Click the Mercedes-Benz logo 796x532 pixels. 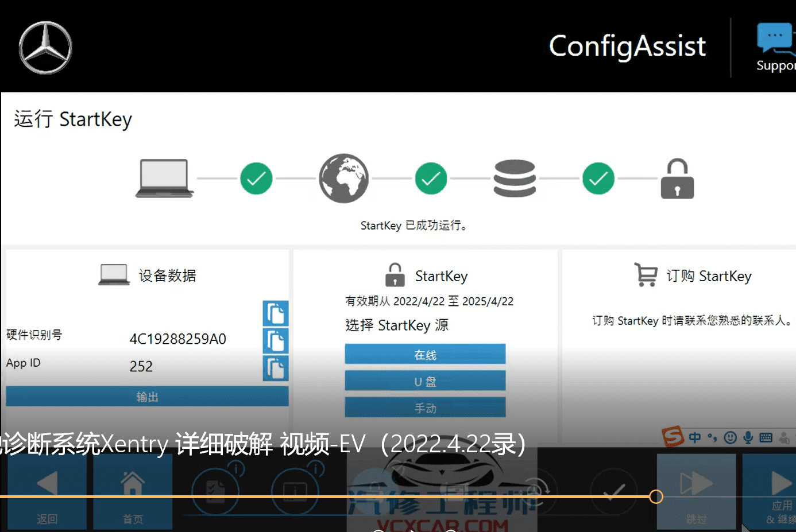[45, 48]
